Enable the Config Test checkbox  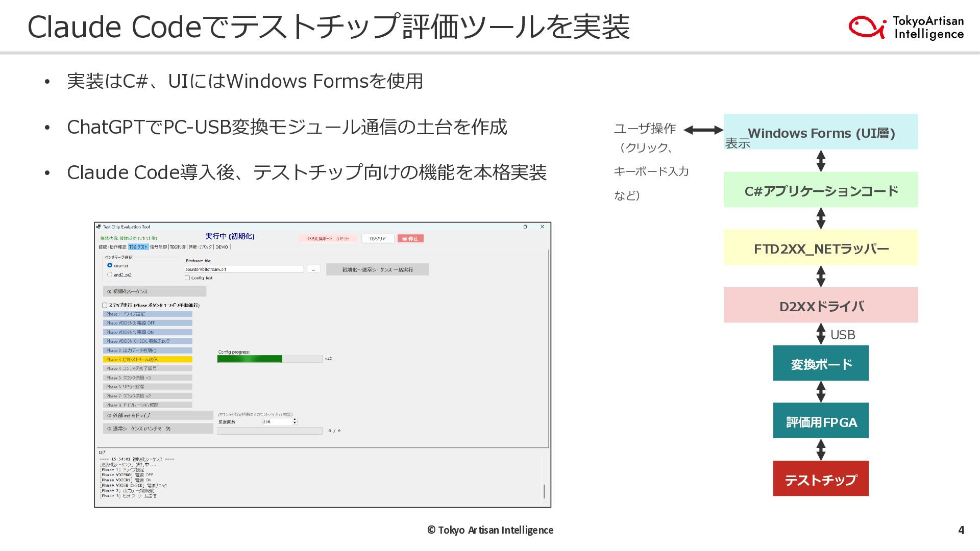187,278
